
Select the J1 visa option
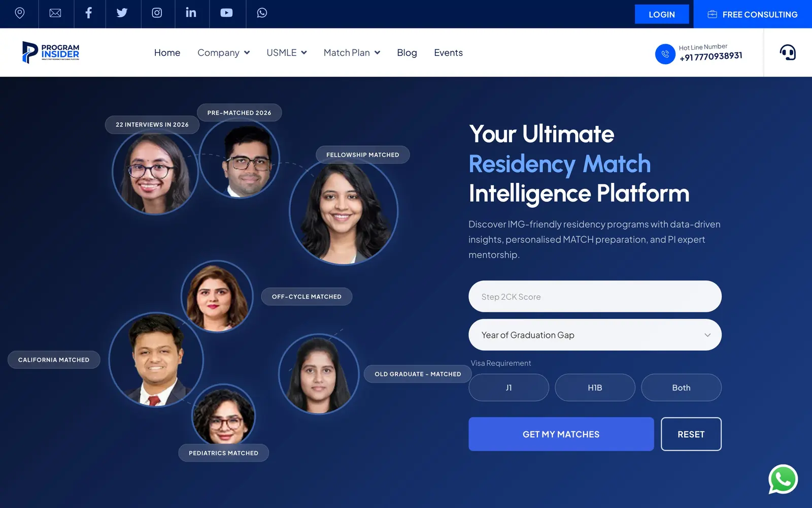pos(509,388)
